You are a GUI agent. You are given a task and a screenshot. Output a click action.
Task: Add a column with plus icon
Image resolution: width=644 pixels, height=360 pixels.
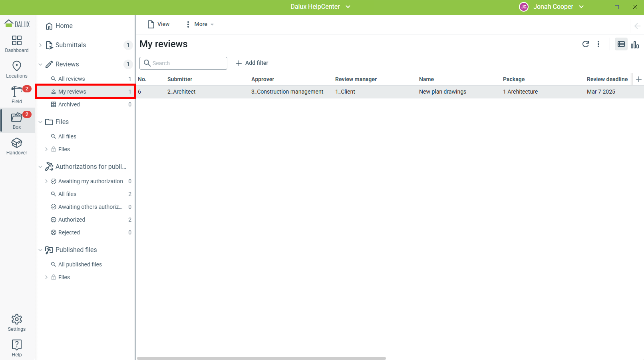click(639, 79)
